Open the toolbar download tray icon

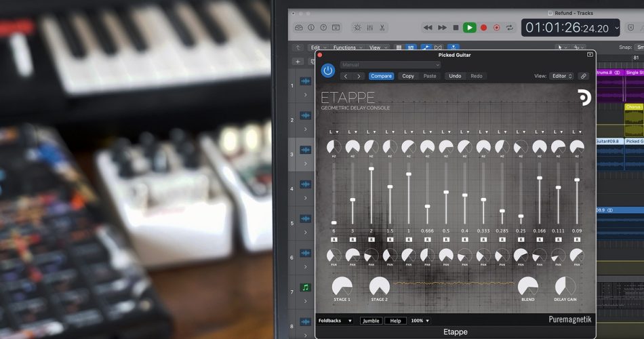[x=336, y=28]
